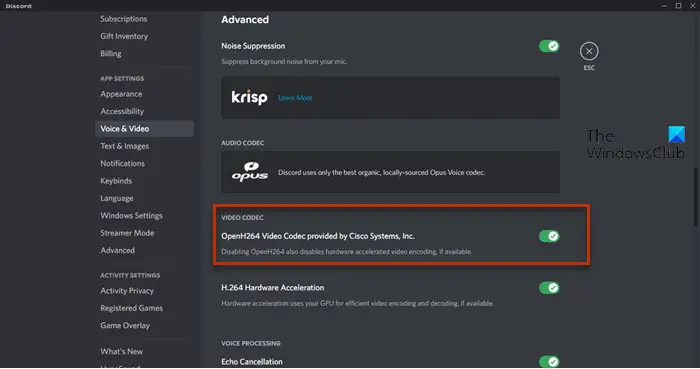Open Windows Settings page
Screen dimensions: 700x369
point(131,216)
